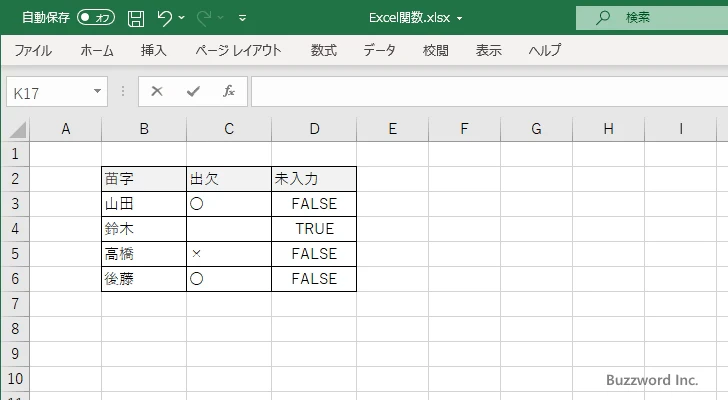Select the cell containing 後藤
The height and width of the screenshot is (400, 728).
tap(144, 279)
